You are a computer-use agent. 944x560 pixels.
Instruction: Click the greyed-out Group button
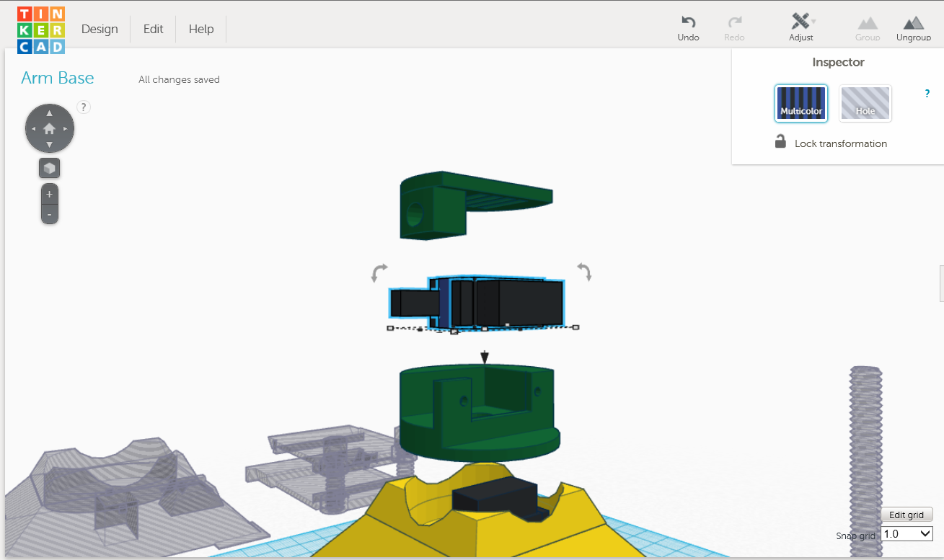point(868,29)
